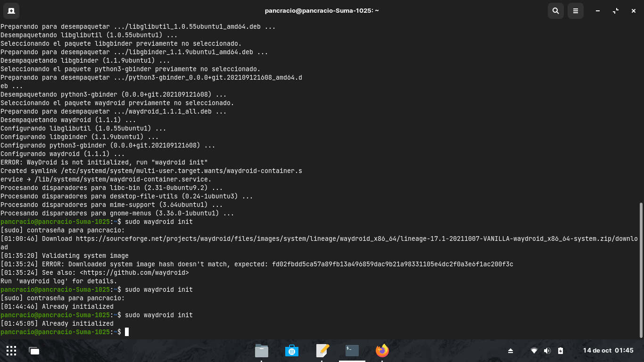Click the window switcher icon beside the app grid

(33, 351)
